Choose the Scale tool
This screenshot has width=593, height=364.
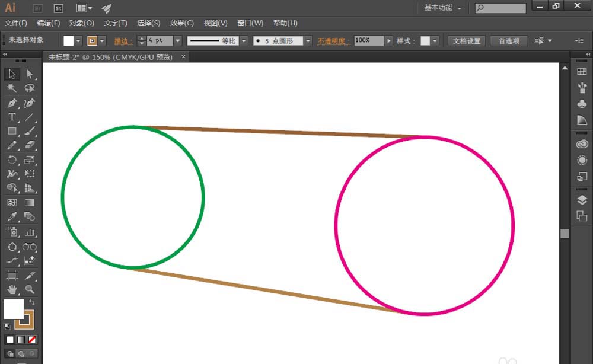point(30,159)
